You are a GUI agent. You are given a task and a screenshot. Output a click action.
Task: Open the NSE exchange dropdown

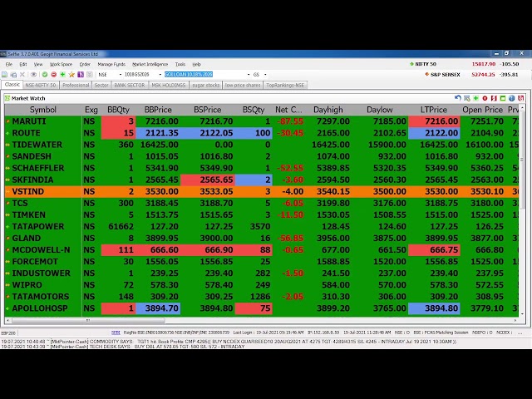120,74
